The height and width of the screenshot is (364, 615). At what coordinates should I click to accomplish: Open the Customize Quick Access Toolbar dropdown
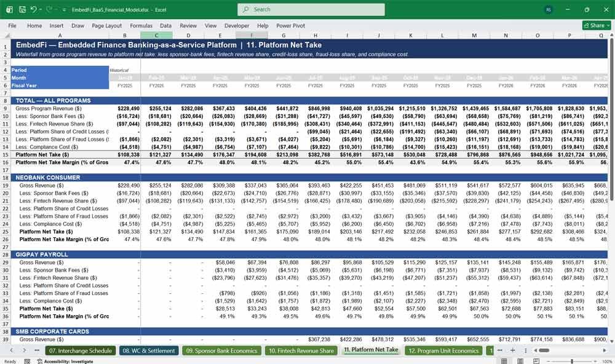64,9
